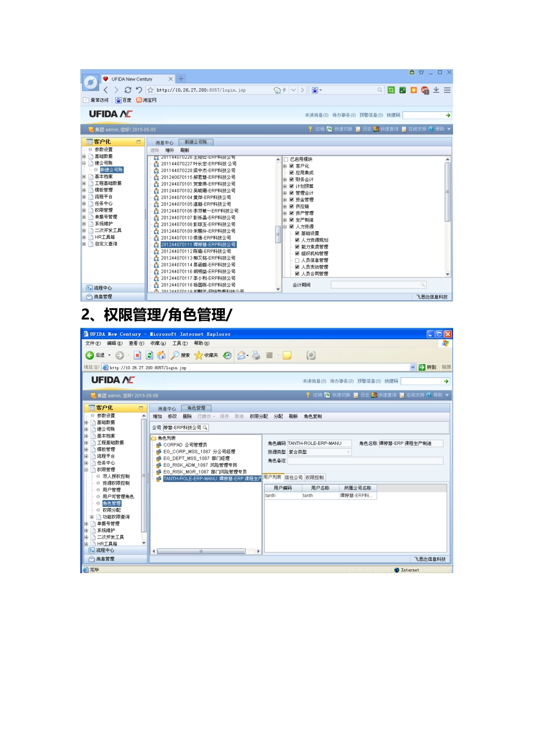Click the 增补 button in upper window

coord(170,151)
